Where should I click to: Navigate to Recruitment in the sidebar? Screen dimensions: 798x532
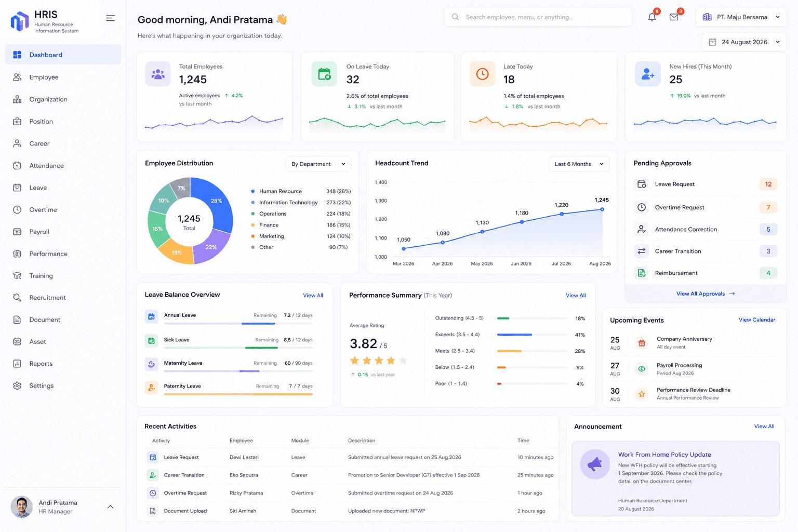coord(63,298)
